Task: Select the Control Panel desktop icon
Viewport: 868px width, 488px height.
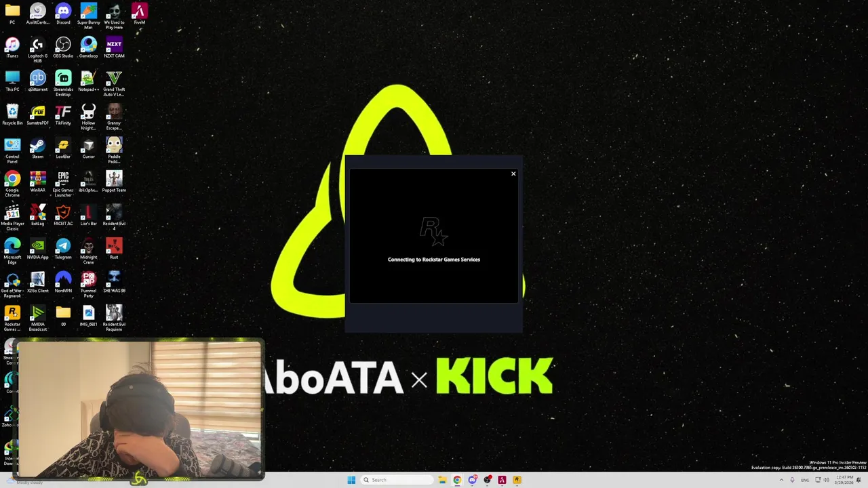Action: click(x=12, y=151)
